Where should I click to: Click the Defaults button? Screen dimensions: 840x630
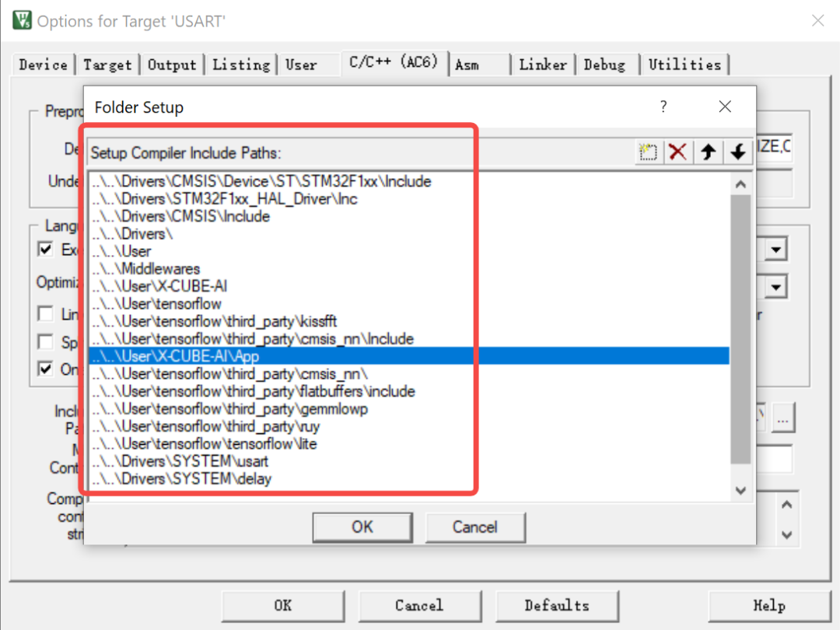tap(557, 606)
